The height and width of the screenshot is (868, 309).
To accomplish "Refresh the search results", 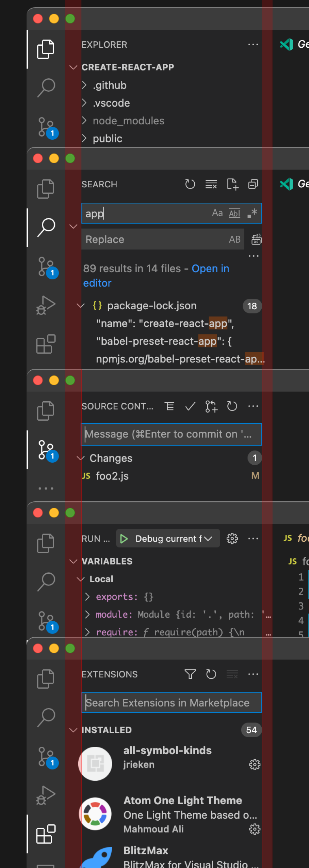I will pos(190,184).
